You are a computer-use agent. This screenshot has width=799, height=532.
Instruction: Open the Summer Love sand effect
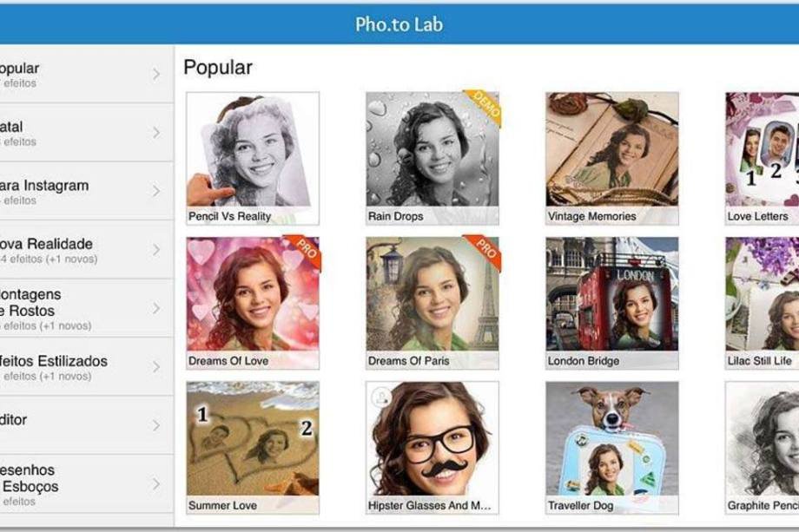[253, 448]
